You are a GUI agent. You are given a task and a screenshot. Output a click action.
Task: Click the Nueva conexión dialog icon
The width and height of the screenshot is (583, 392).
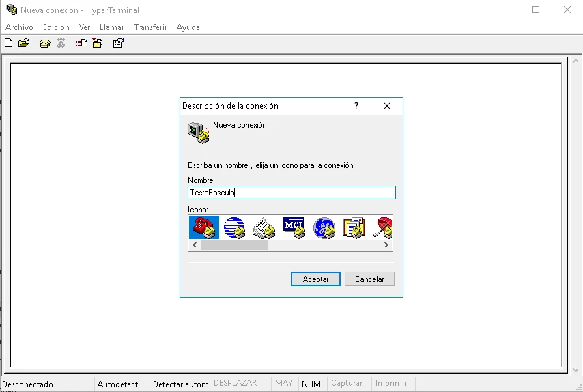pos(199,132)
